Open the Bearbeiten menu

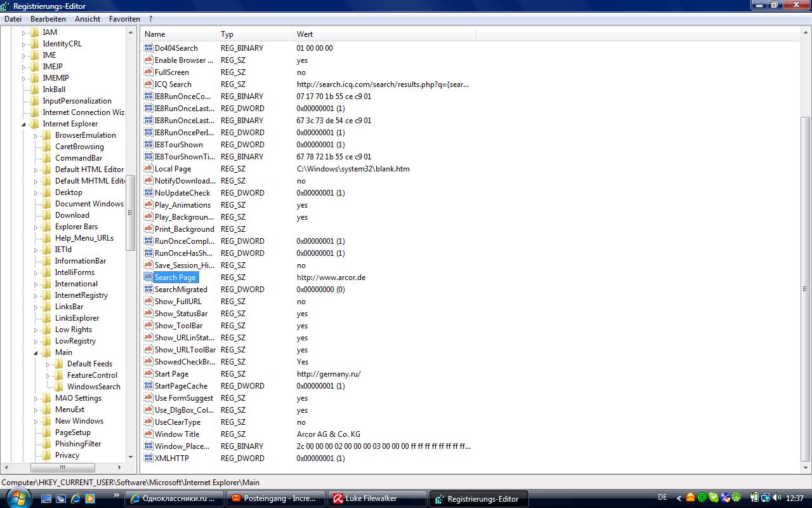pos(48,19)
